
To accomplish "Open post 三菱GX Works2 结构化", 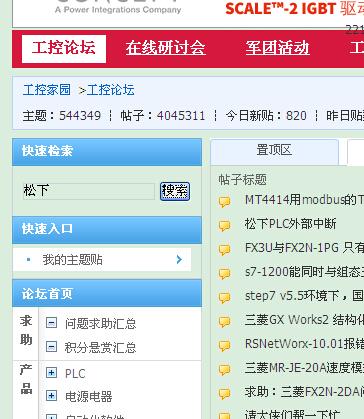I will (x=304, y=320).
